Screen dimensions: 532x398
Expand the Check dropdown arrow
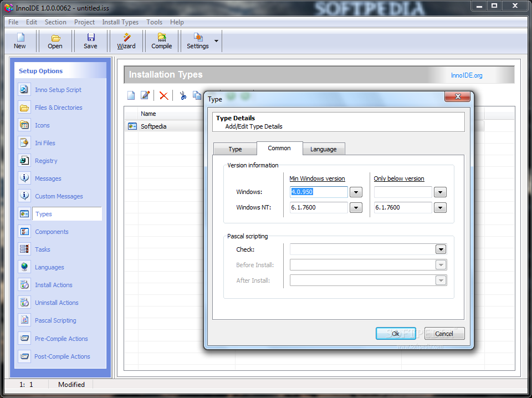click(x=441, y=249)
